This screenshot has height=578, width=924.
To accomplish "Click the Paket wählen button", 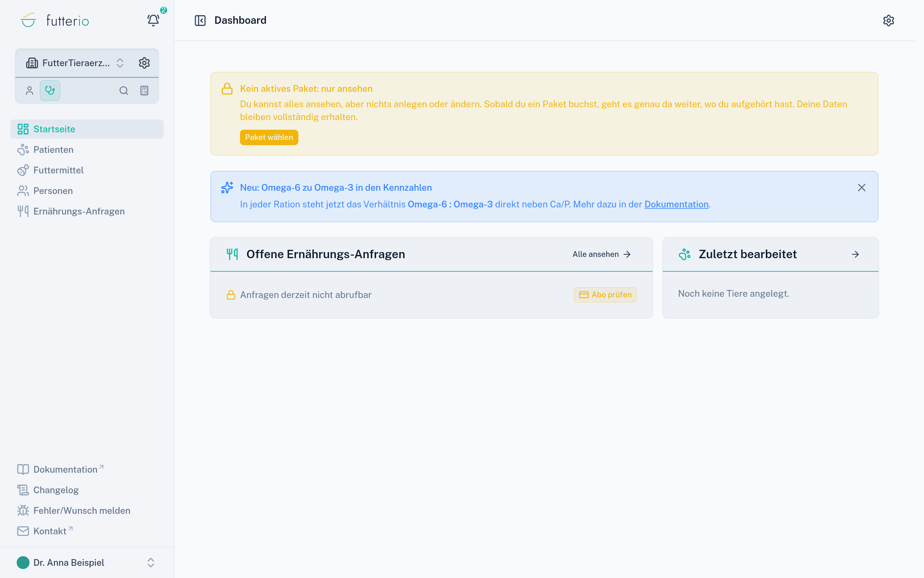I will [x=269, y=137].
